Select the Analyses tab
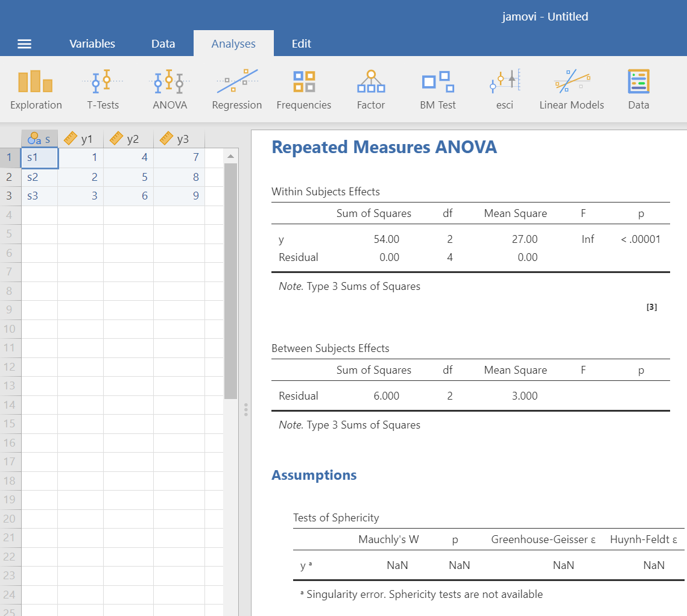This screenshot has height=616, width=687. (x=233, y=44)
